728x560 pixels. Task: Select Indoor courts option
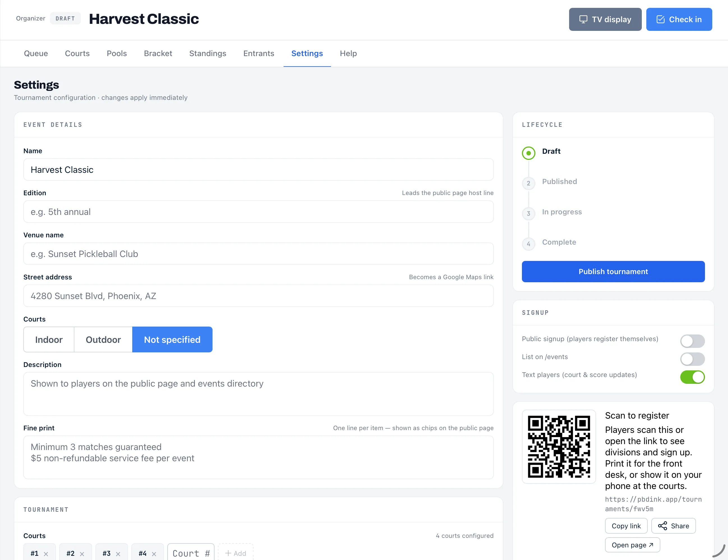tap(49, 339)
